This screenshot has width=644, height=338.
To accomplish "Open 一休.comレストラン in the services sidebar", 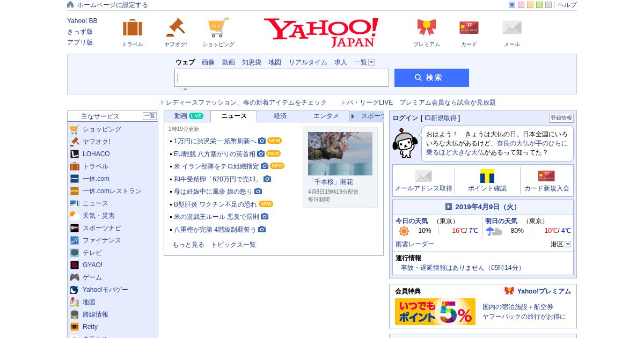I will (112, 191).
